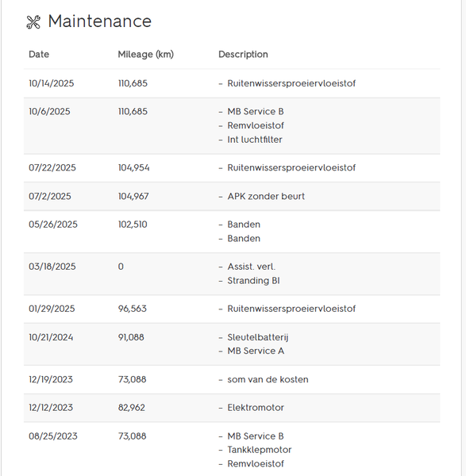This screenshot has height=476, width=466.
Task: Click the Maintenance wrench icon
Action: click(33, 22)
